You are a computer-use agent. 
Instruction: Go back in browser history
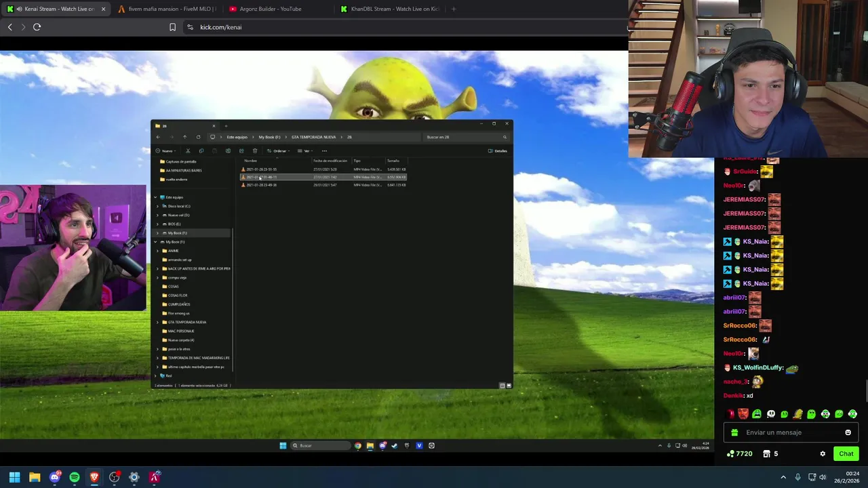[x=9, y=27]
